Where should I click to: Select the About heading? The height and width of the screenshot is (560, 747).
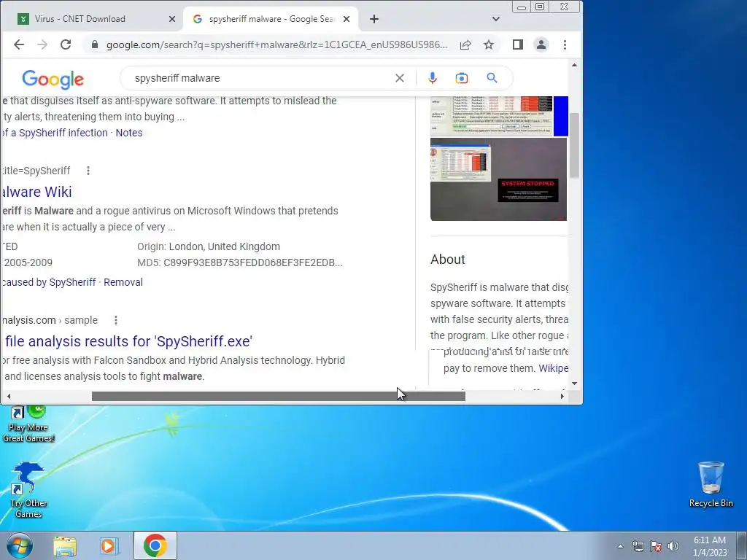pyautogui.click(x=448, y=260)
